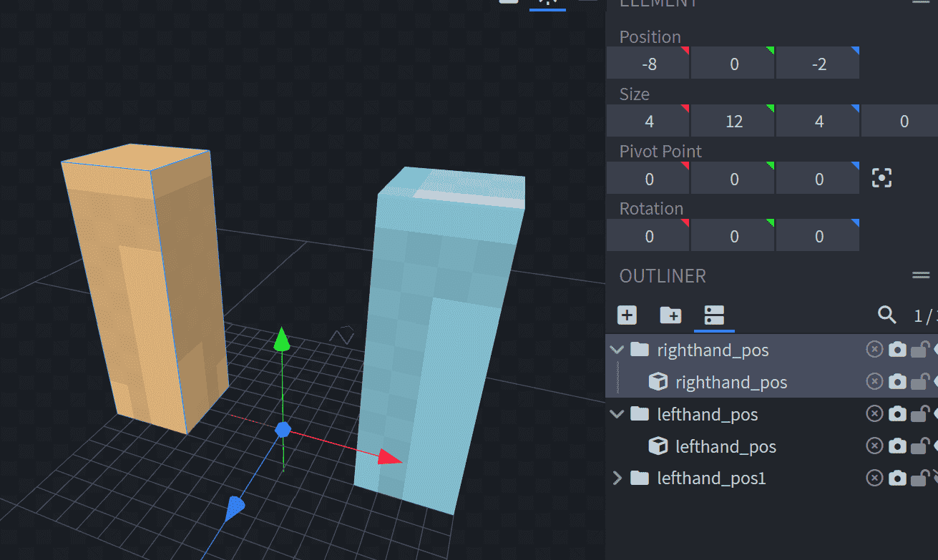The width and height of the screenshot is (938, 560).
Task: Click the Position Y field showing 0
Action: click(733, 64)
